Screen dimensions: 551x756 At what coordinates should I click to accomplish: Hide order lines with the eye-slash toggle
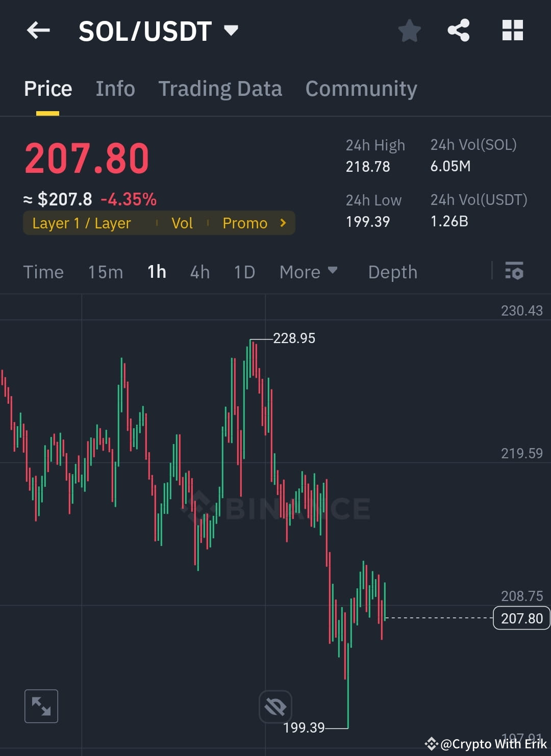(275, 706)
